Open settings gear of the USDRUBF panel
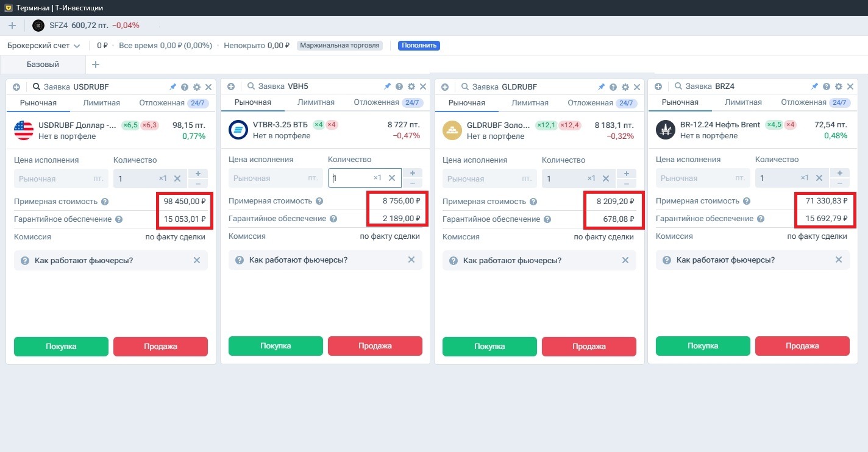The width and height of the screenshot is (868, 452). coord(197,87)
